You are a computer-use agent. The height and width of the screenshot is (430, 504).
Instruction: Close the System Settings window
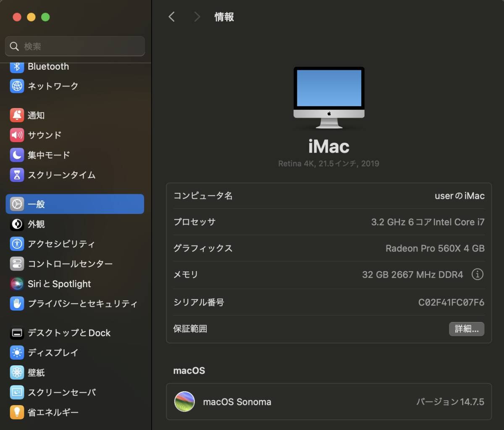coord(17,17)
